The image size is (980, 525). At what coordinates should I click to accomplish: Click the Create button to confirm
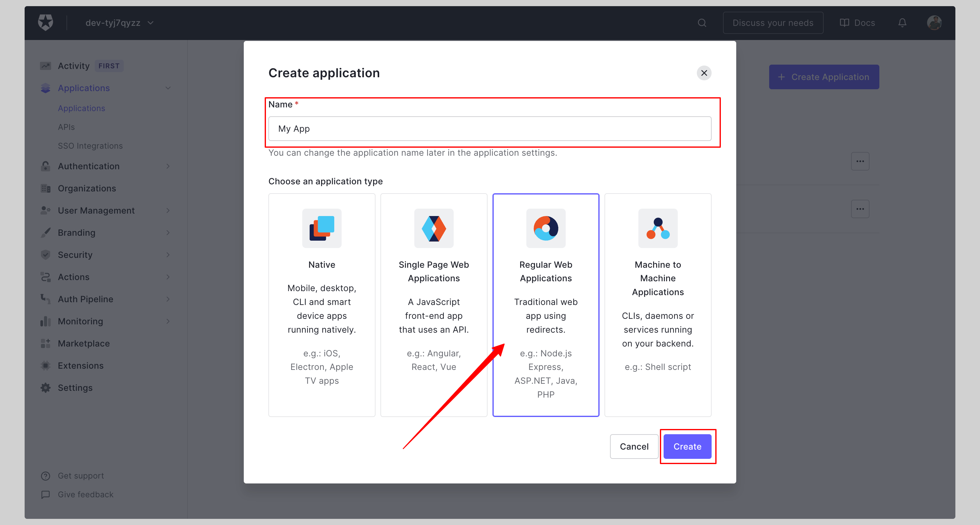coord(687,446)
